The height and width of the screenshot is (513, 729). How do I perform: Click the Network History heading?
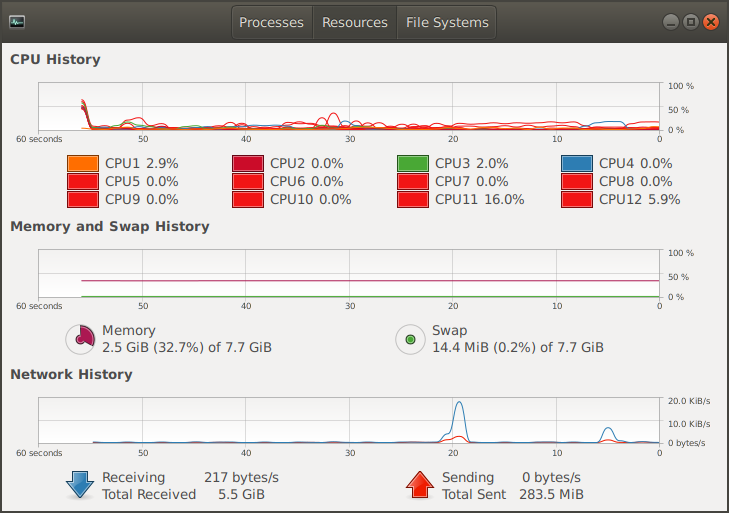(71, 374)
